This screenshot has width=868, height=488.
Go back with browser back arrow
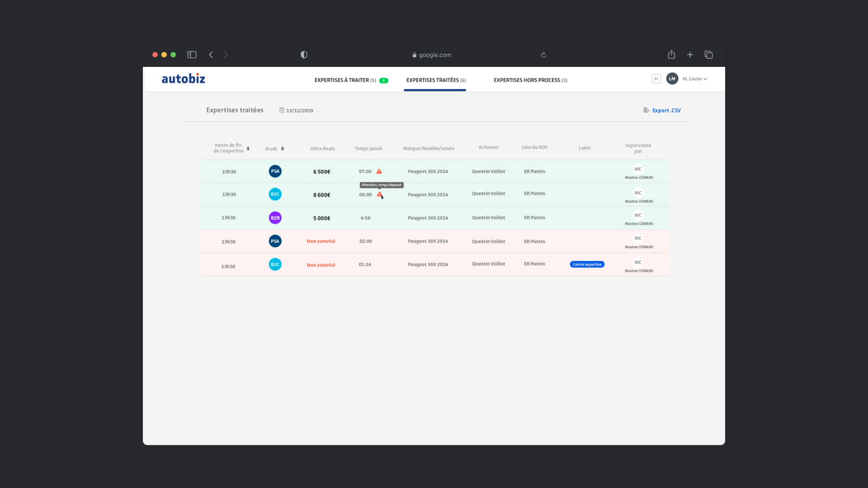coord(211,55)
